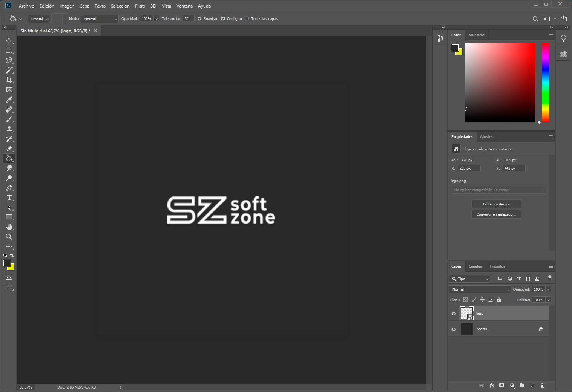This screenshot has height=392, width=572.
Task: Open the History panel icon
Action: coord(440,38)
